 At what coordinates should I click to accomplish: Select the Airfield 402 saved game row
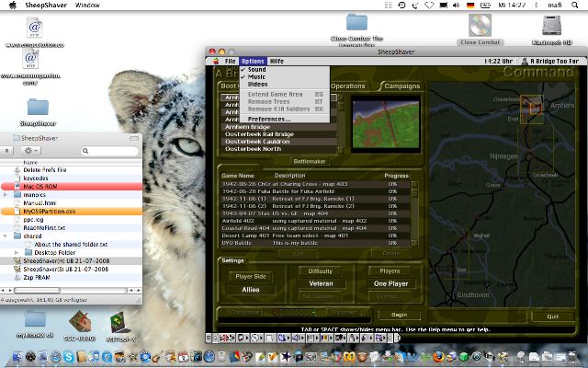(316, 221)
